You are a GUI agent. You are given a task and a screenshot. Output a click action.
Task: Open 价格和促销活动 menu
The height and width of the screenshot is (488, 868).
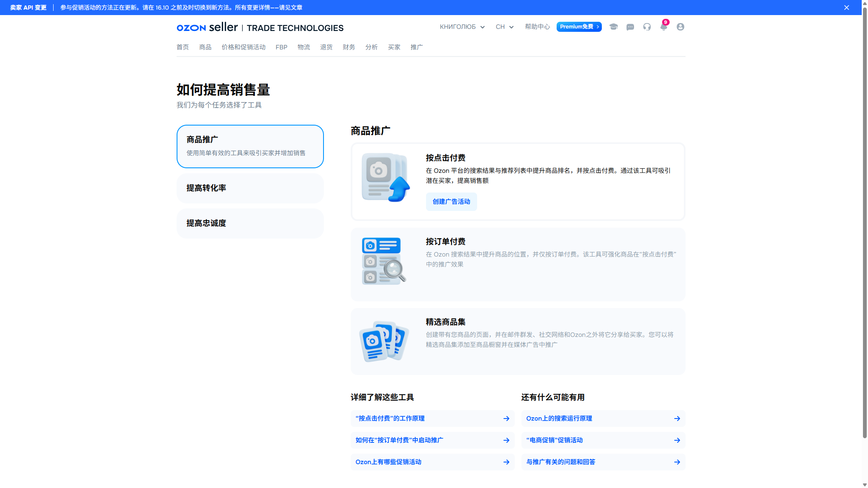coord(244,47)
